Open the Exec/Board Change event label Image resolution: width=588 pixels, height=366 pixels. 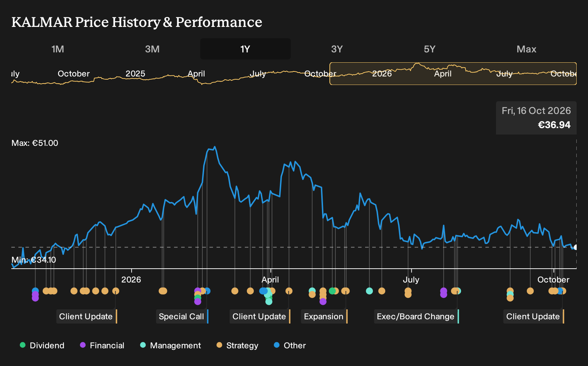click(x=416, y=316)
